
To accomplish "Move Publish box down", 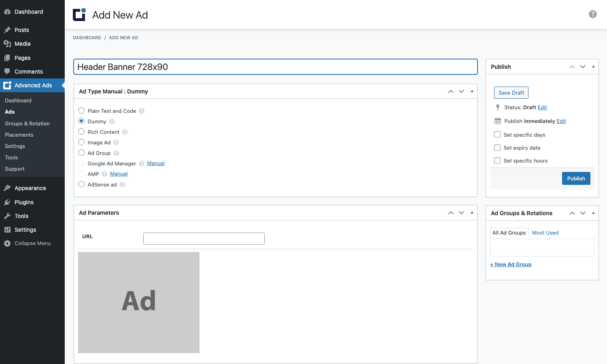I will [x=583, y=67].
